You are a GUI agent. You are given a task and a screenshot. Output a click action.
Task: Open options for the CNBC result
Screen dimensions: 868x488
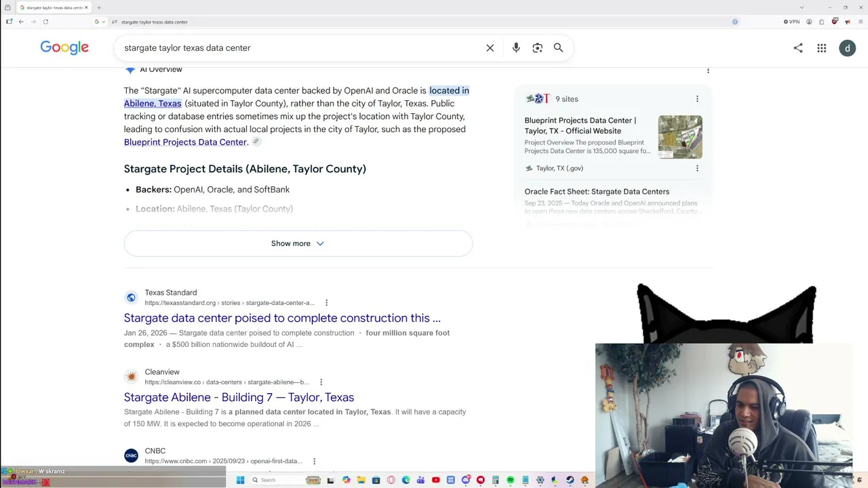[x=315, y=462]
